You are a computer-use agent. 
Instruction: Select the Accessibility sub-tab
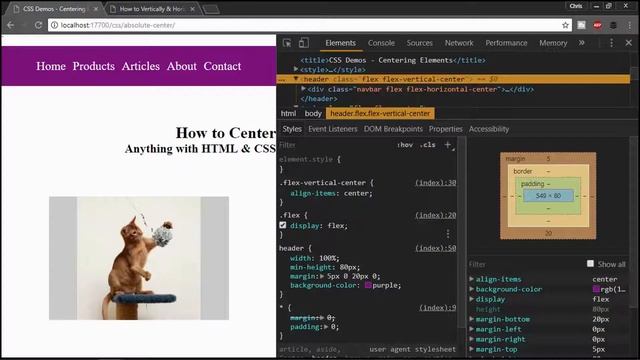point(489,129)
